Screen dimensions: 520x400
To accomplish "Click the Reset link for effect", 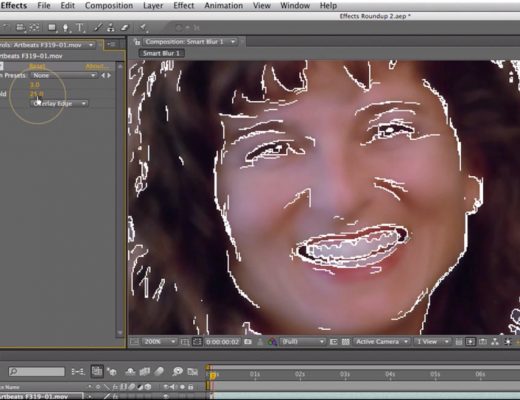I will tap(37, 66).
